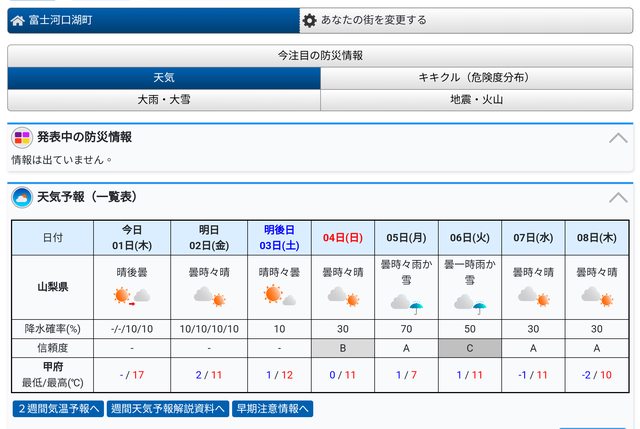Select the 天気 tab
Image resolution: width=640 pixels, height=429 pixels.
(164, 78)
